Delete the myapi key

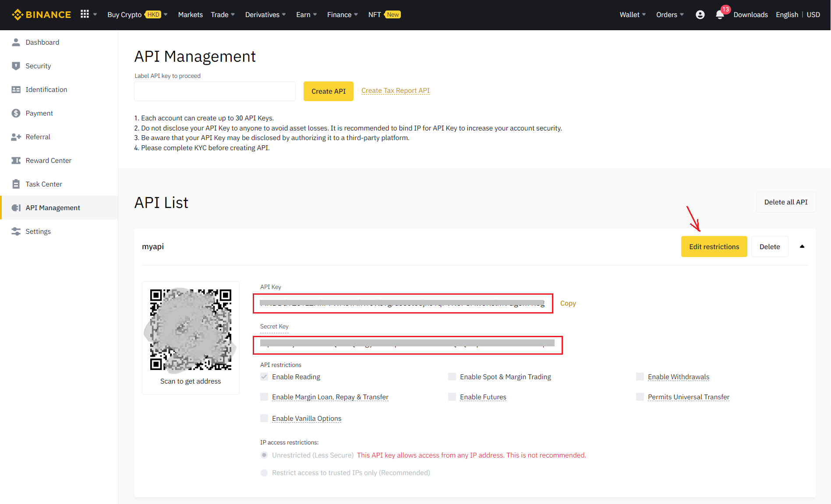[x=770, y=247]
